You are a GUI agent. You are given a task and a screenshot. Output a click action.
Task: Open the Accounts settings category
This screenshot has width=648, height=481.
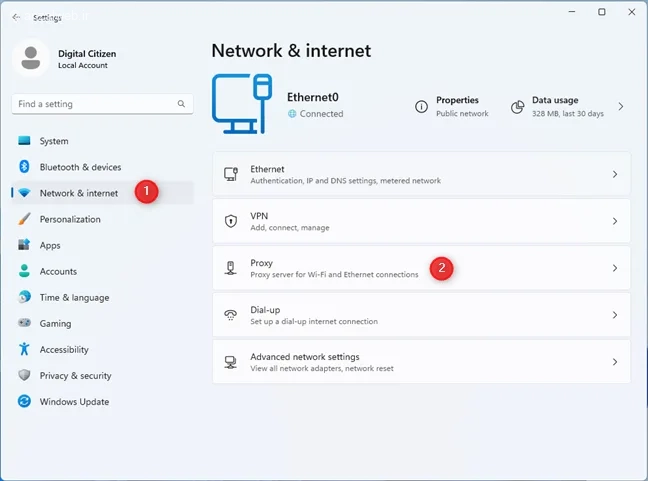click(x=58, y=271)
